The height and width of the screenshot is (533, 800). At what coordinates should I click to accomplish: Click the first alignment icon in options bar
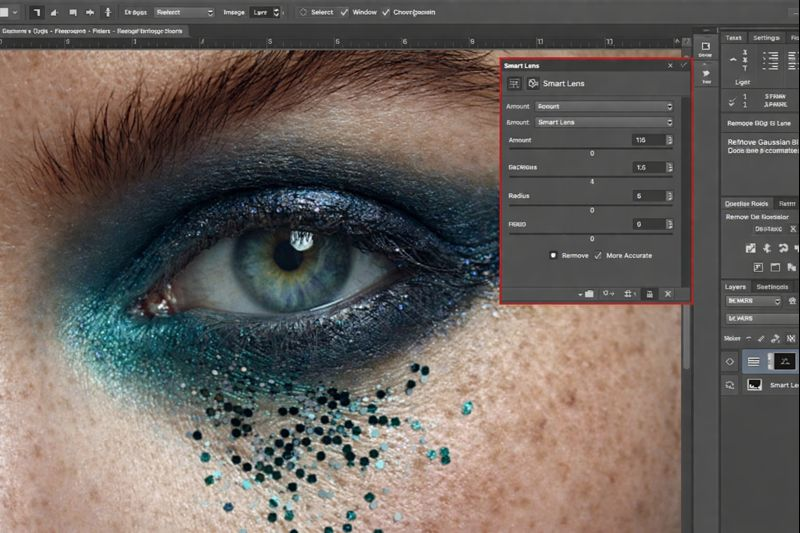click(37, 12)
